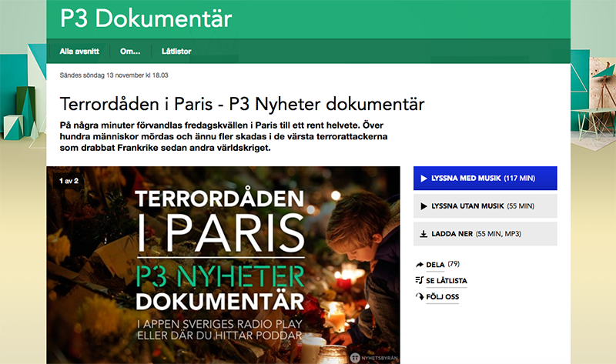Click the share count '(79)'
Image resolution: width=616 pixels, height=364 pixels.
coord(454,264)
